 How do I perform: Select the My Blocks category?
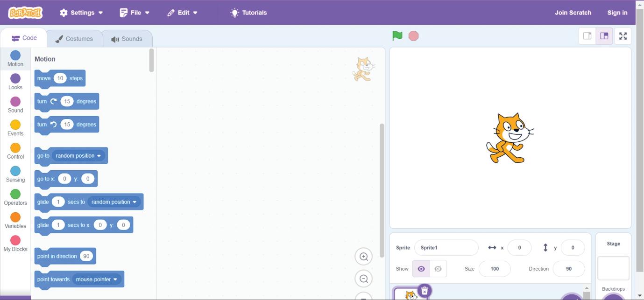click(x=15, y=244)
